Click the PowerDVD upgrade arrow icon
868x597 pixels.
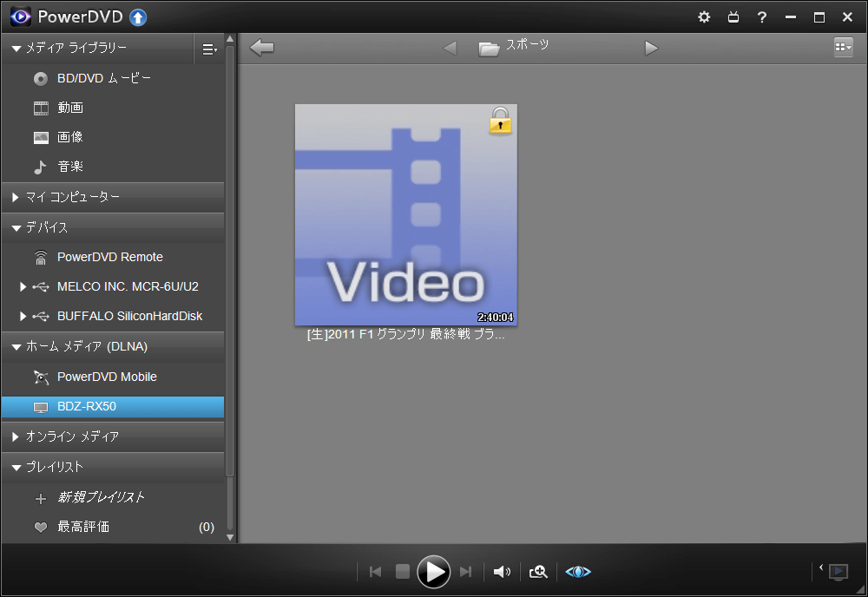tap(138, 17)
